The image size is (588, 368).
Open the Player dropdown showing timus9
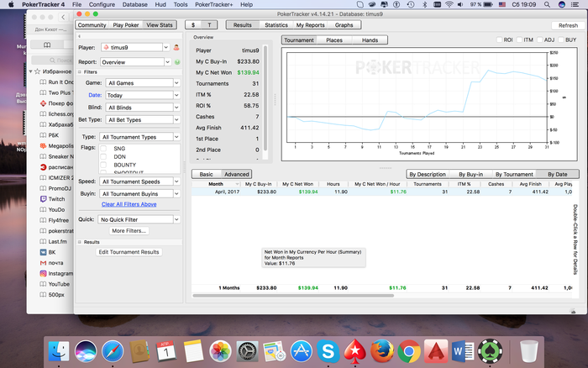click(x=135, y=48)
